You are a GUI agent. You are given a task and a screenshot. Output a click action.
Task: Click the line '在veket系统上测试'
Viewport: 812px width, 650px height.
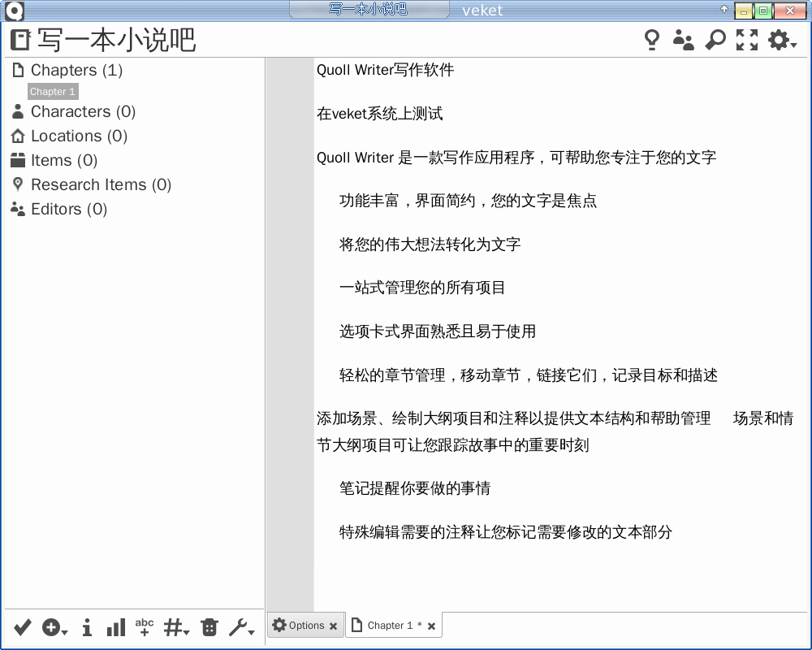379,114
